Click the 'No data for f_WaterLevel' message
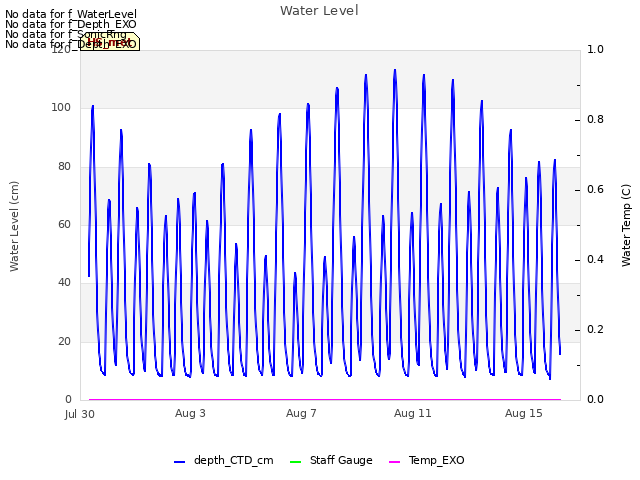 [x=71, y=14]
